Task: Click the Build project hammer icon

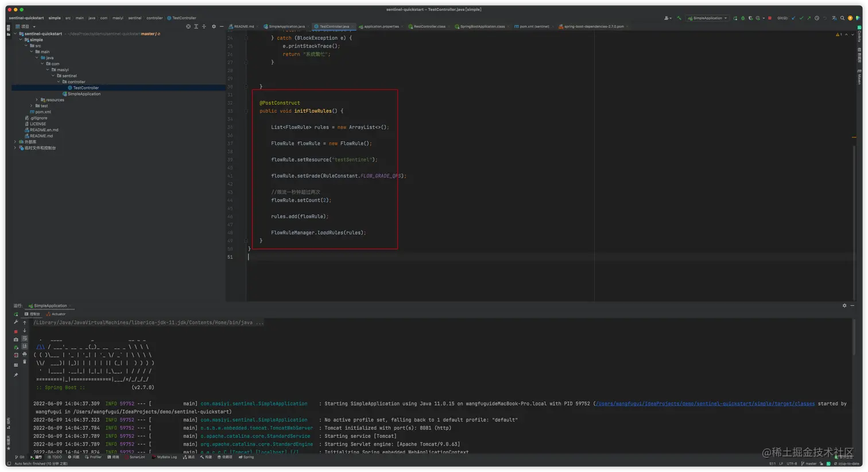Action: 679,18
